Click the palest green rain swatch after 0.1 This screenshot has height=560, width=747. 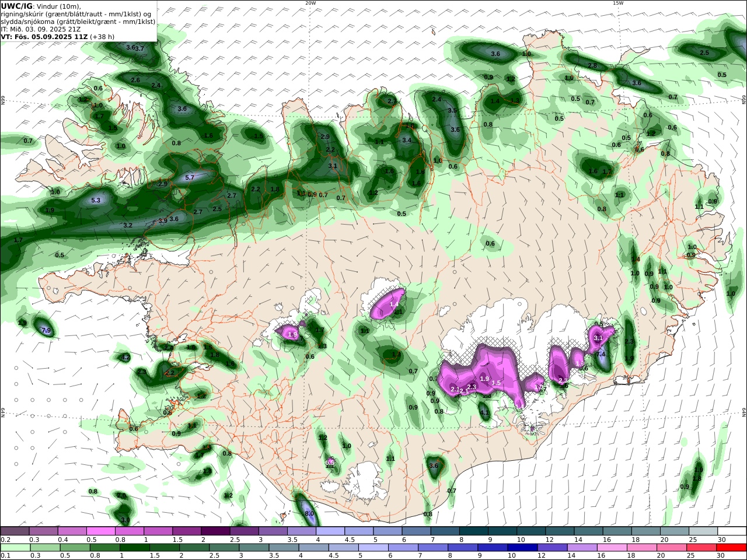point(15,548)
